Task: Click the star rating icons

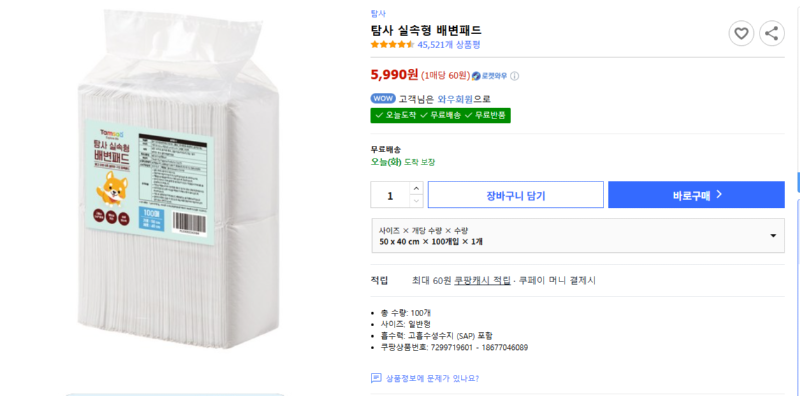Action: coord(392,44)
